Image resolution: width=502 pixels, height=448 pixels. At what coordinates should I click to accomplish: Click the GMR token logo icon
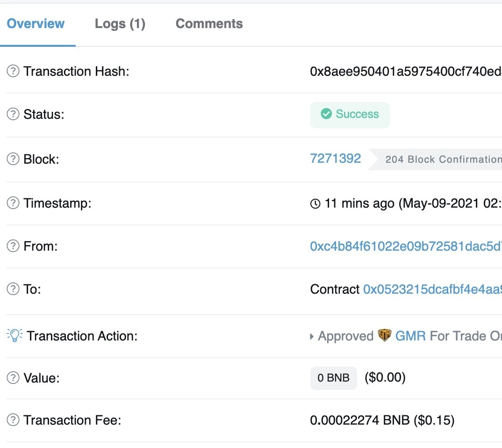coord(384,336)
